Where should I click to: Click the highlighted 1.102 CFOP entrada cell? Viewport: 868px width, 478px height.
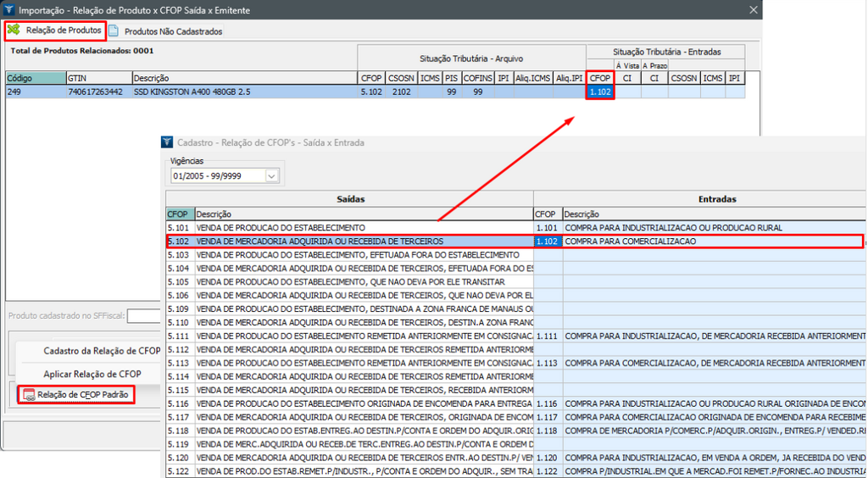[600, 92]
